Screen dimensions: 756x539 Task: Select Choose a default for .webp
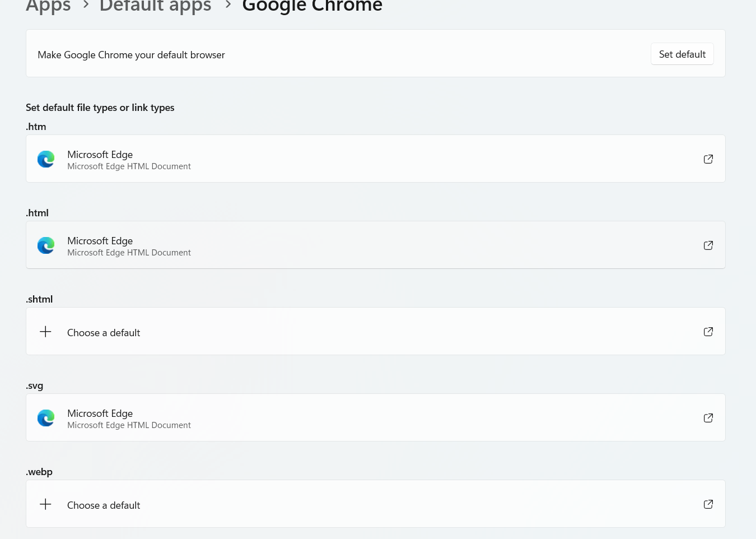tap(104, 505)
